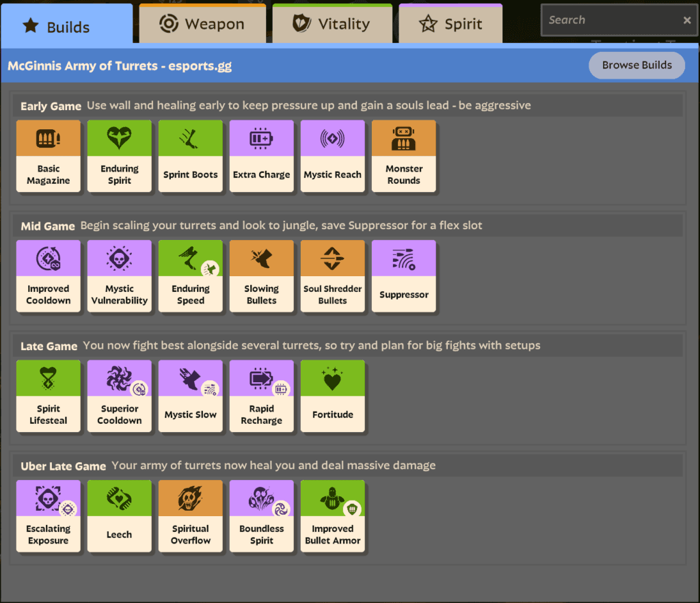Switch to the Weapon tab
700x603 pixels.
coord(202,23)
